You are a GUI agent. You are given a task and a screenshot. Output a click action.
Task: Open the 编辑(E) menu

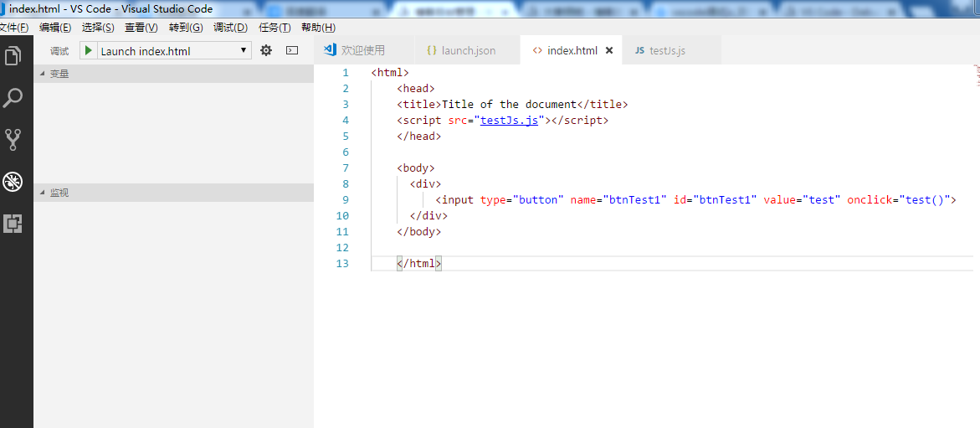55,28
